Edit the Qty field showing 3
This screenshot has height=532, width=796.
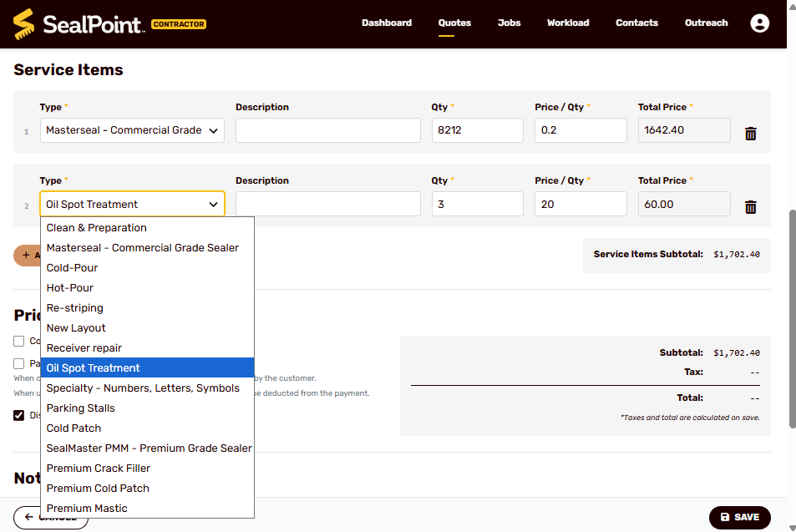coord(477,204)
